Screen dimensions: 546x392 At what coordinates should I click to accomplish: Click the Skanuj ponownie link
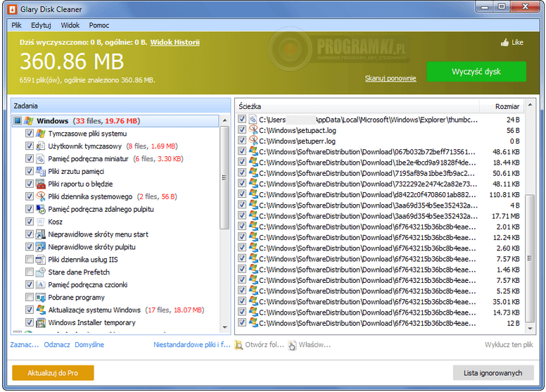point(391,78)
